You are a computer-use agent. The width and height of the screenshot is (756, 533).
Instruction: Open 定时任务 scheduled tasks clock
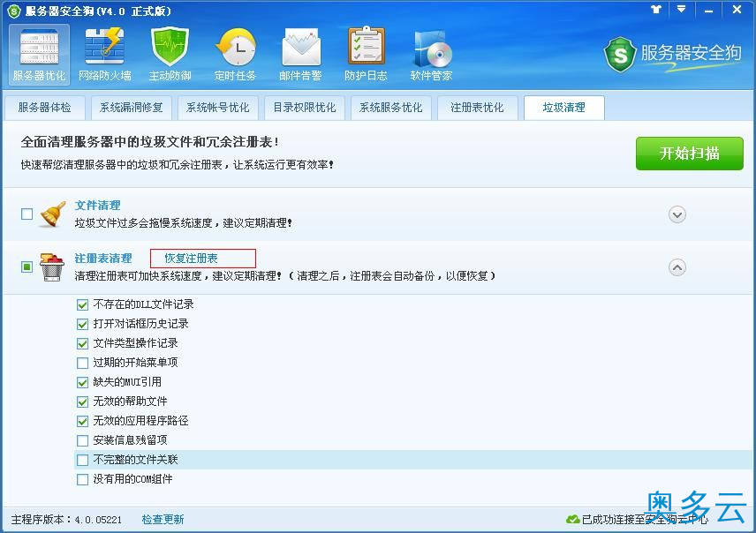click(x=235, y=55)
